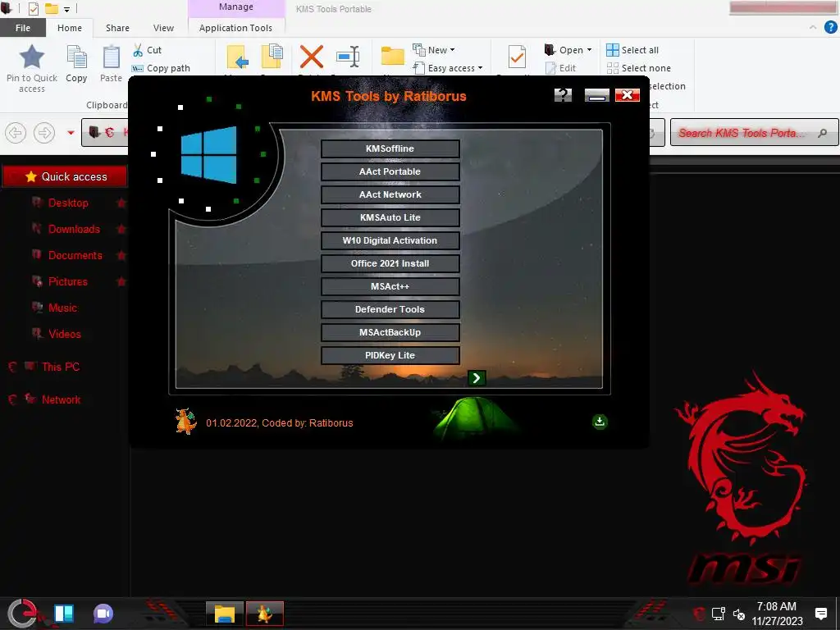Click the KMS Tools taskbar icon

point(265,614)
